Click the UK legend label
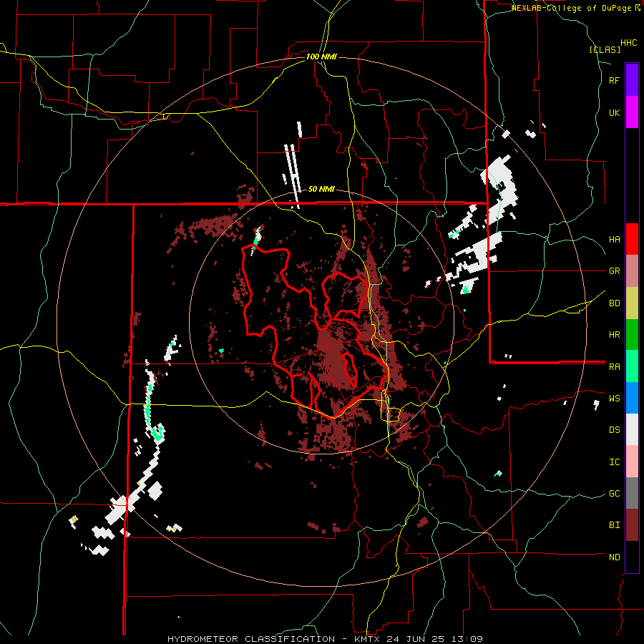 tap(614, 112)
